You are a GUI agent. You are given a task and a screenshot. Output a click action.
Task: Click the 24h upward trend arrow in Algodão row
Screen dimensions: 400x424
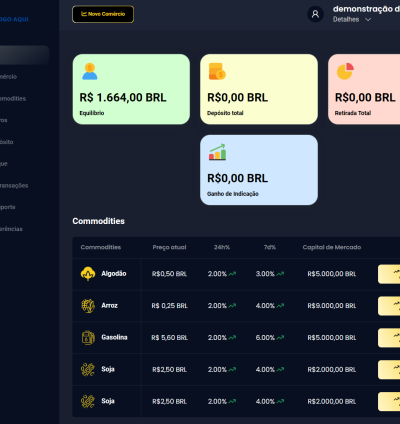232,274
